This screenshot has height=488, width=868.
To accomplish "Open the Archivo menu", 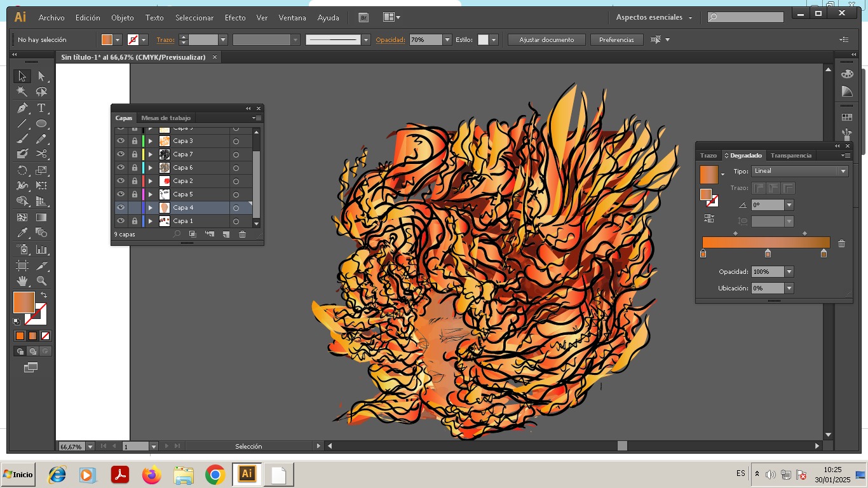I will (51, 18).
